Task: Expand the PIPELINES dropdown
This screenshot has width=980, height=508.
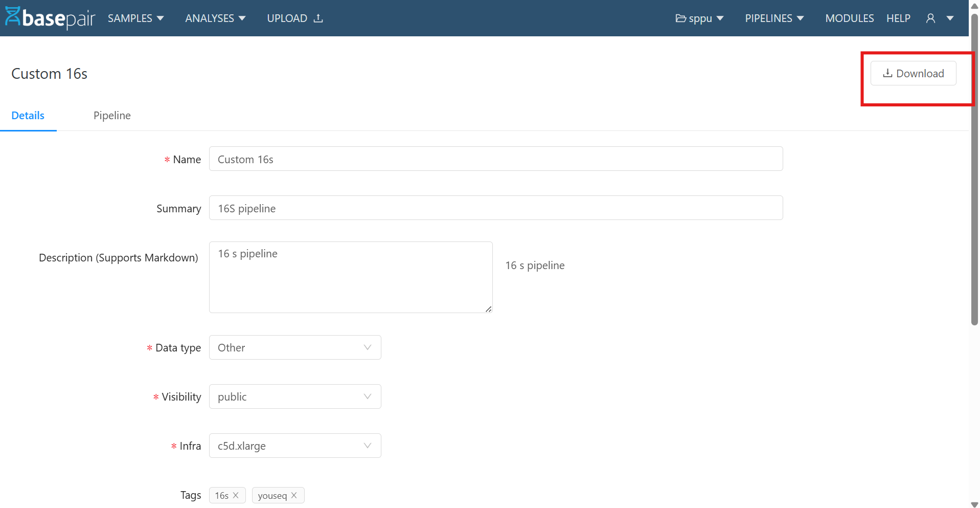Action: click(x=774, y=18)
